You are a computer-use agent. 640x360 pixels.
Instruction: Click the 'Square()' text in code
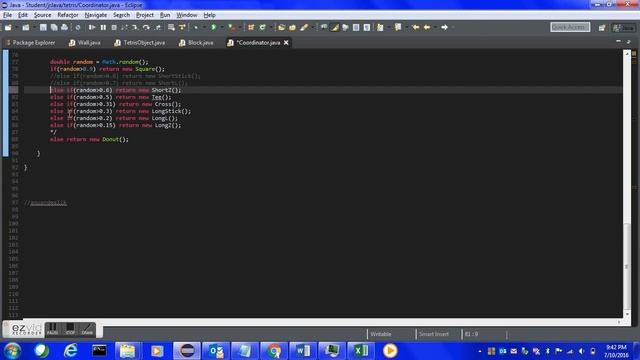(150, 69)
